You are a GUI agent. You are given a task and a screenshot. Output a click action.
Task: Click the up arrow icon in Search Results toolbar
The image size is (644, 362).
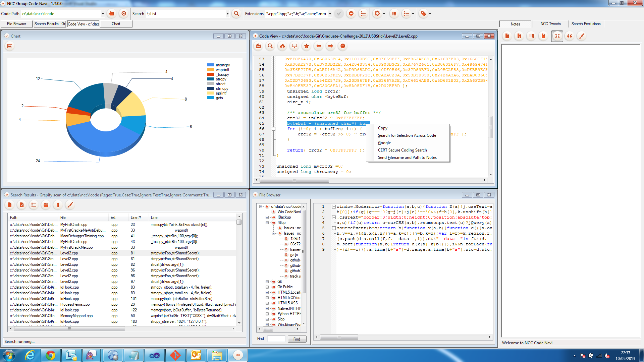point(58,205)
